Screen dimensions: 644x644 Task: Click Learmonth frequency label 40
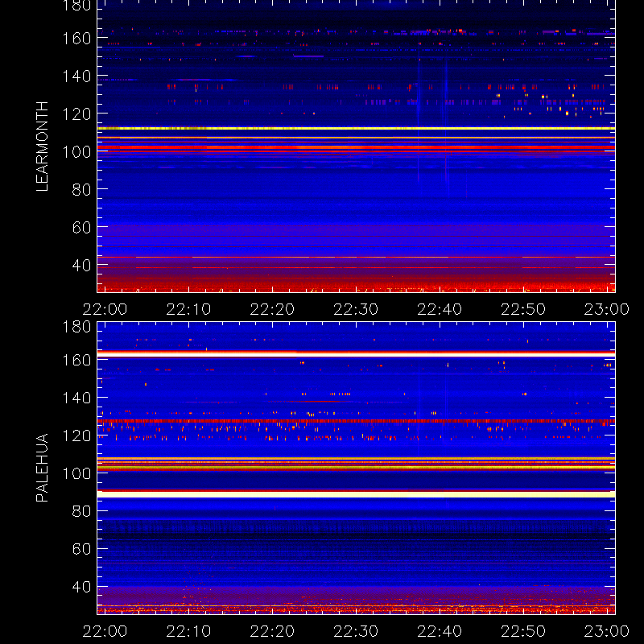(82, 266)
